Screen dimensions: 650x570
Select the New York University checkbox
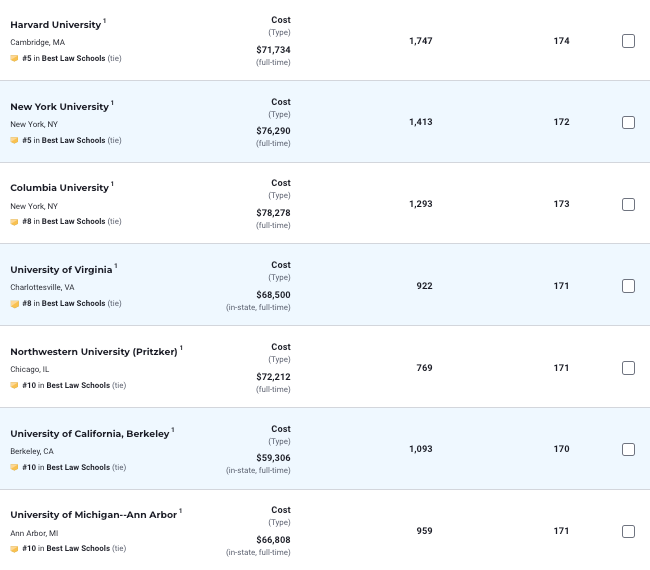[x=628, y=122]
